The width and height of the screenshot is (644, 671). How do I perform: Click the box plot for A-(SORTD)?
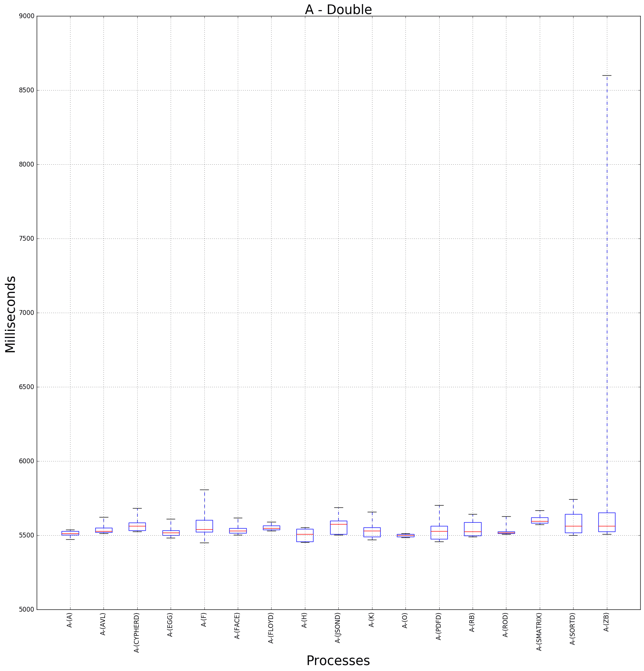click(x=573, y=523)
